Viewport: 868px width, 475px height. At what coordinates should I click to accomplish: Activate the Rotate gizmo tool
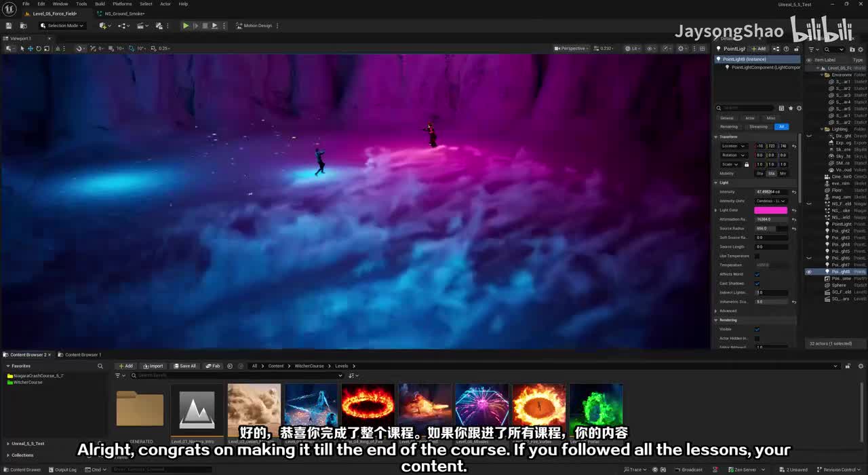point(38,48)
